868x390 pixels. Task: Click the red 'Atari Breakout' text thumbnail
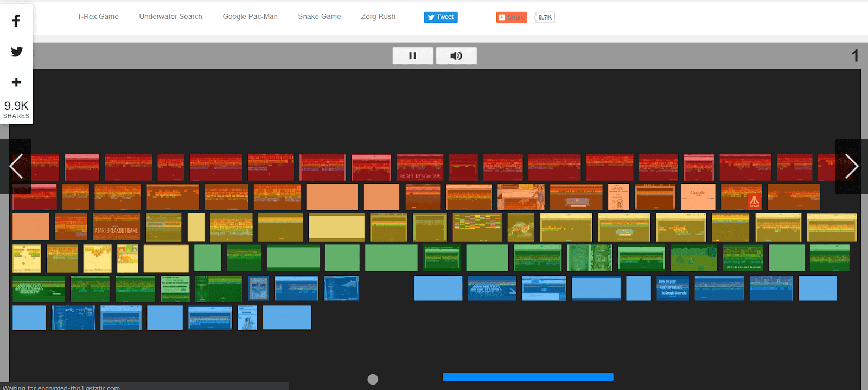[x=420, y=167]
